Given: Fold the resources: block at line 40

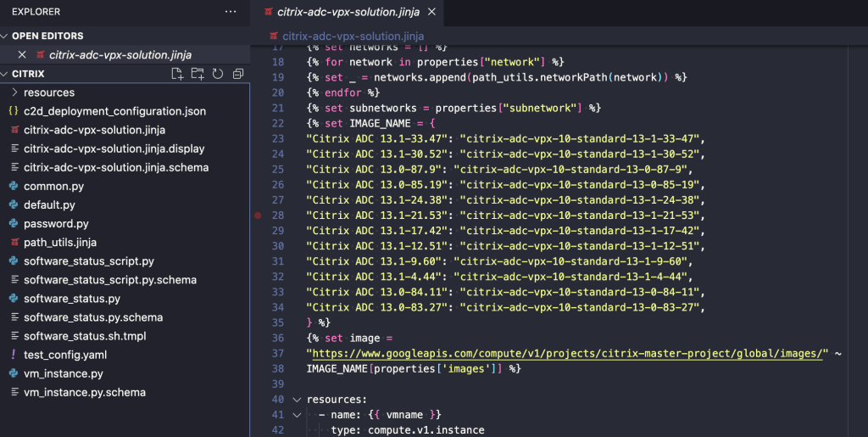Looking at the screenshot, I should click(x=297, y=400).
